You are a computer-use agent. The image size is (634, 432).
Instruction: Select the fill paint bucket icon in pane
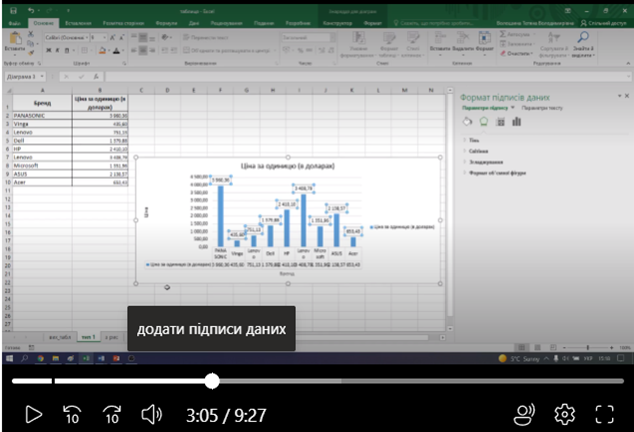coord(467,121)
